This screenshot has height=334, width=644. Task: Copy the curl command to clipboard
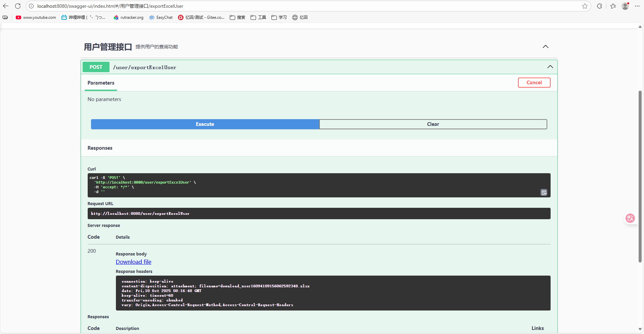pyautogui.click(x=544, y=192)
